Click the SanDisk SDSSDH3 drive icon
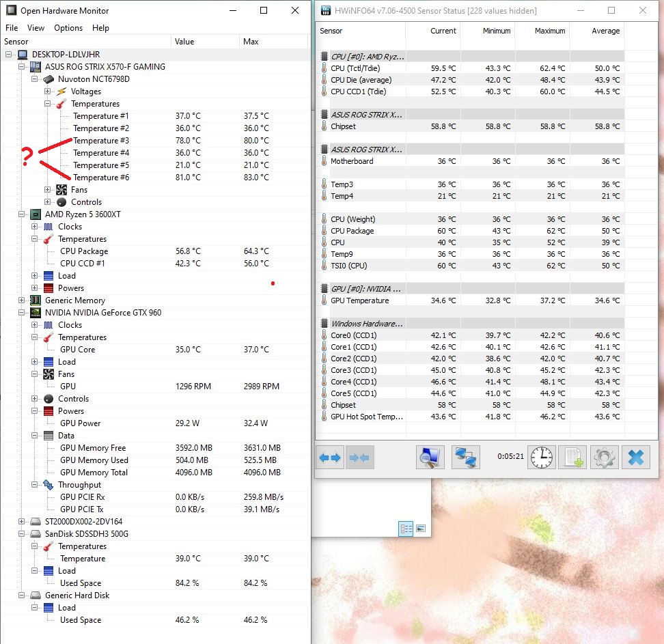The width and height of the screenshot is (664, 644). tap(36, 534)
